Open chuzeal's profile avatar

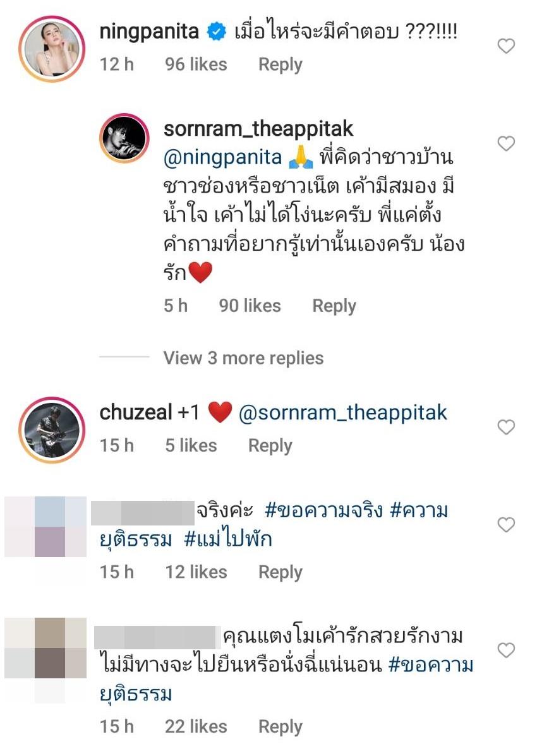tap(52, 429)
